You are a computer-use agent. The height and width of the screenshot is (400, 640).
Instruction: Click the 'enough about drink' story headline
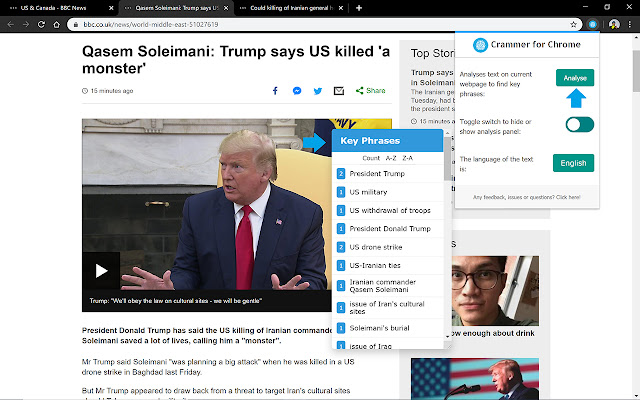pyautogui.click(x=492, y=333)
